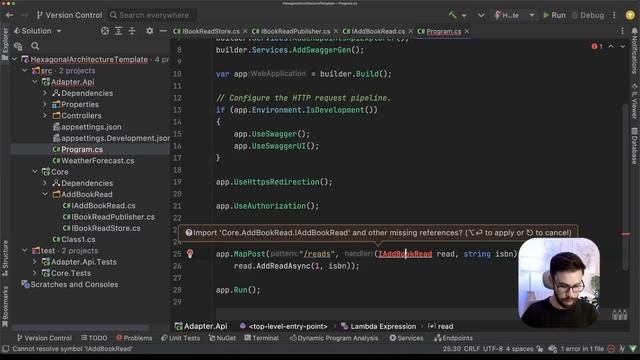Open the Database side panel
The height and width of the screenshot is (360, 640).
coord(634,146)
